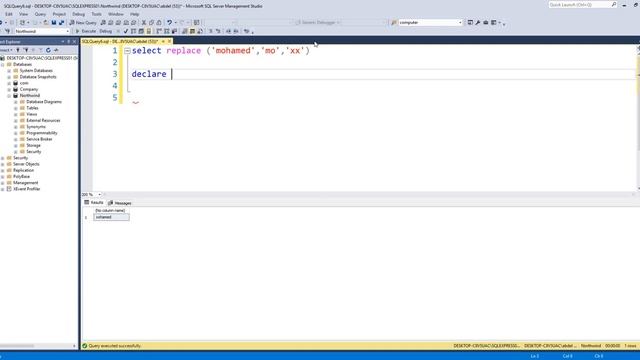Toggle the Object Explorer auto-hide pin
Viewport: 640px width, 360px height.
click(69, 41)
